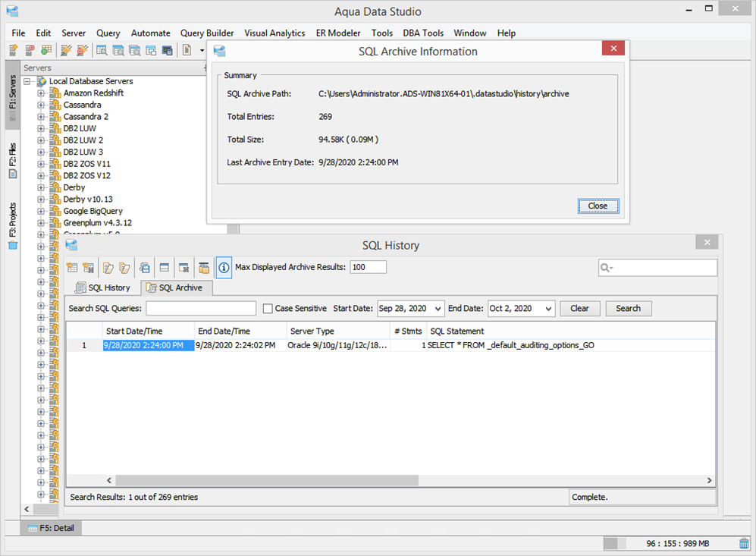Expand the Google BigQuery tree node

[41, 211]
